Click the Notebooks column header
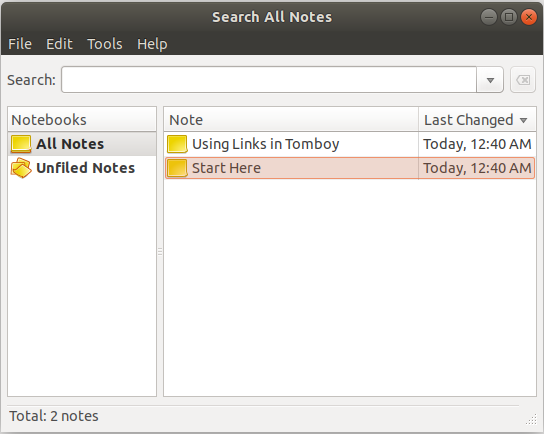544x434 pixels. [82, 120]
